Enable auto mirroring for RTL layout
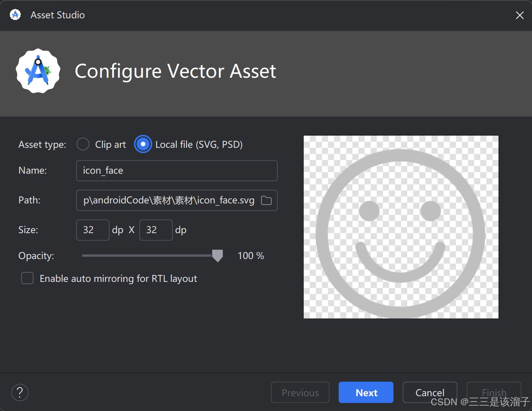 [x=27, y=278]
